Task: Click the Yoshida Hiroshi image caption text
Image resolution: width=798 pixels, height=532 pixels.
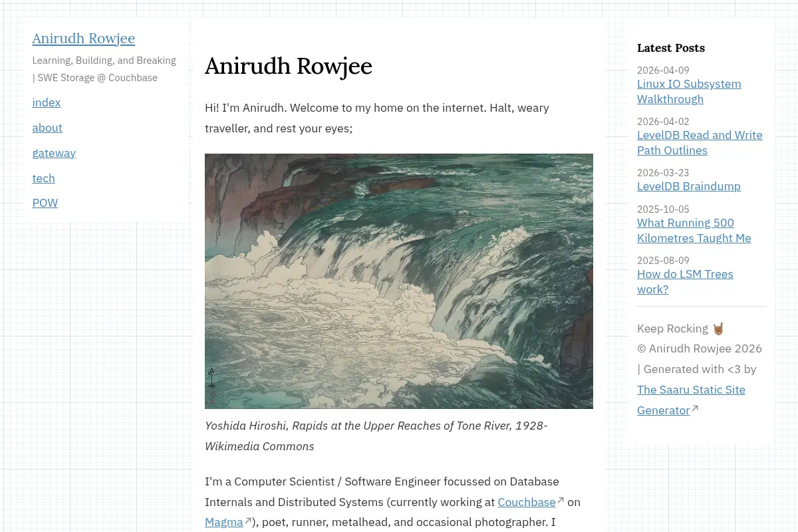Action: (376, 436)
